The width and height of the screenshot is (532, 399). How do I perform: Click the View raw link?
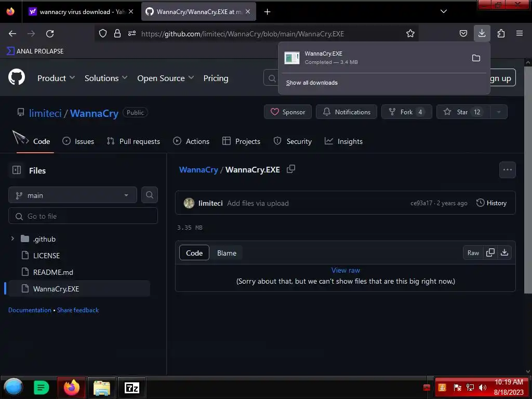345,270
